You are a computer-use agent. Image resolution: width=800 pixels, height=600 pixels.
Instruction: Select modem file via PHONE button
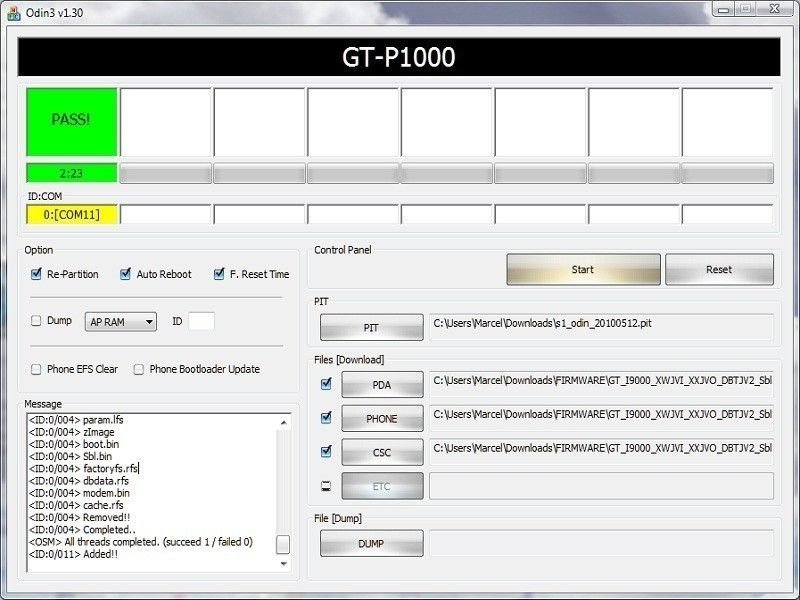coord(382,418)
